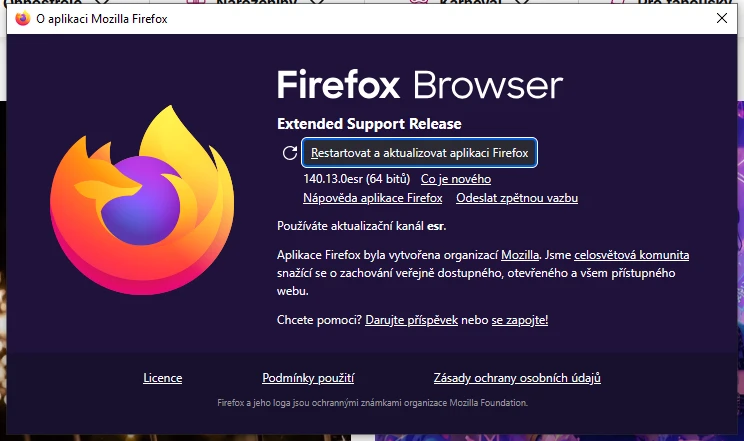Click Restartovat a aktualizovat aplikaci Firefox button

point(419,153)
